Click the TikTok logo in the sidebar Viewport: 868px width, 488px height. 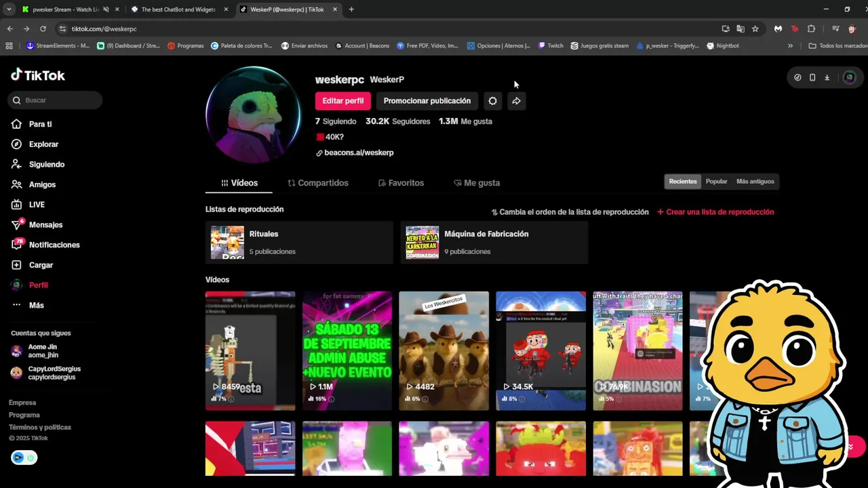[x=38, y=75]
